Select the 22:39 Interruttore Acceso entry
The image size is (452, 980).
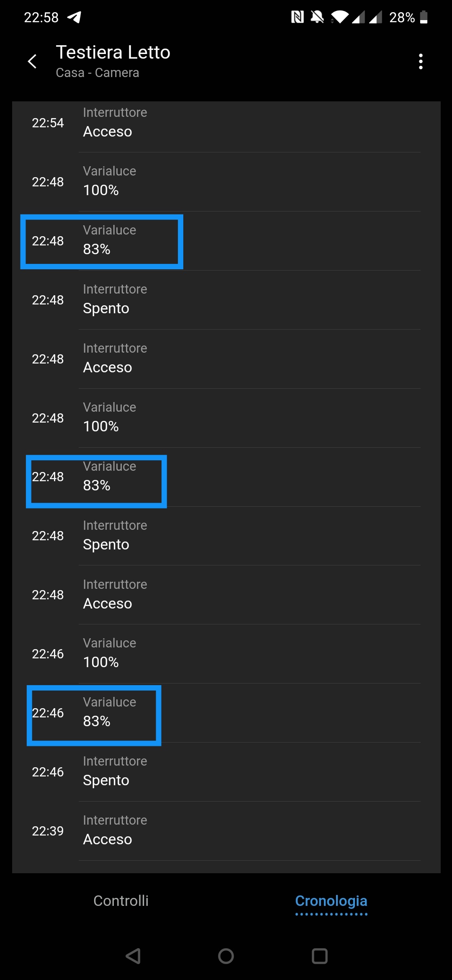click(x=226, y=830)
